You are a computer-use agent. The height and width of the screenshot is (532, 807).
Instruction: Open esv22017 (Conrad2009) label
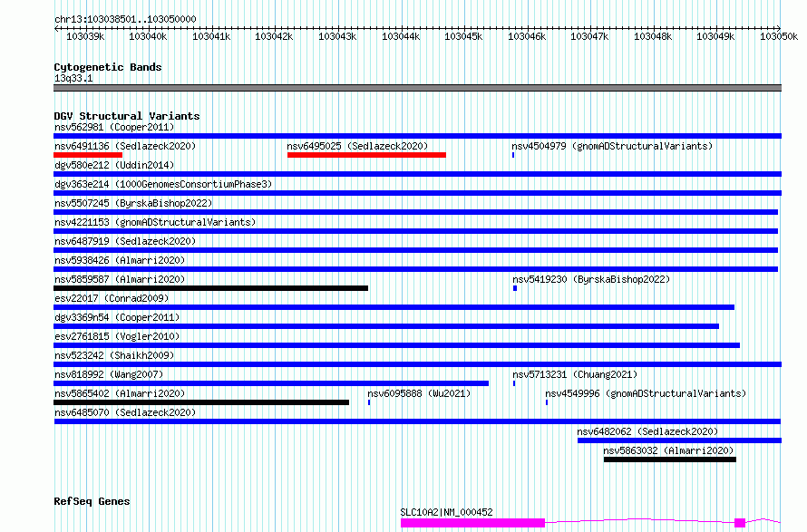pos(112,298)
